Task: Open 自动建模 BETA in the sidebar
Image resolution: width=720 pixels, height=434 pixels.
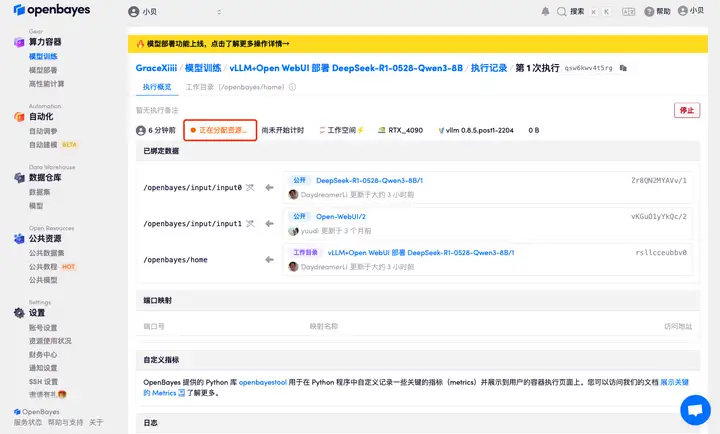Action: click(53, 145)
